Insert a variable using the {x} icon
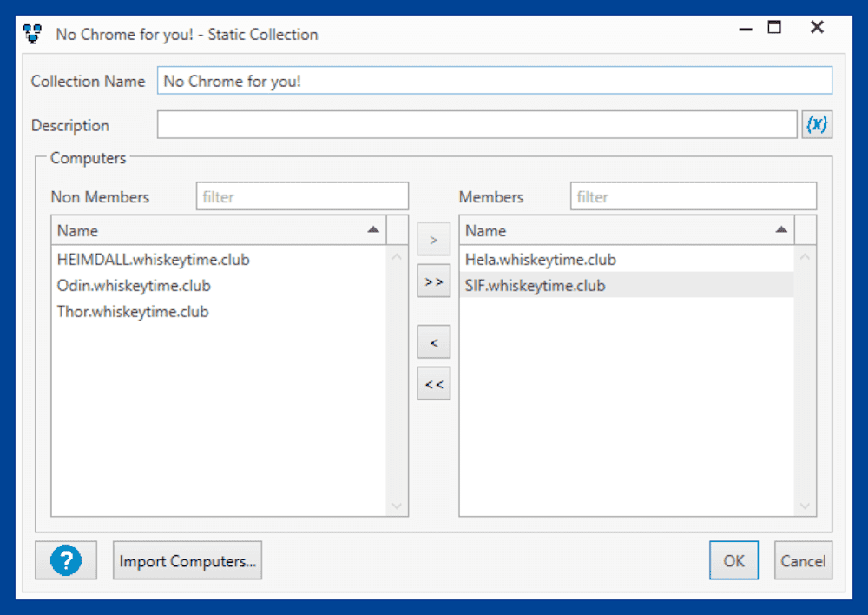 (x=817, y=124)
